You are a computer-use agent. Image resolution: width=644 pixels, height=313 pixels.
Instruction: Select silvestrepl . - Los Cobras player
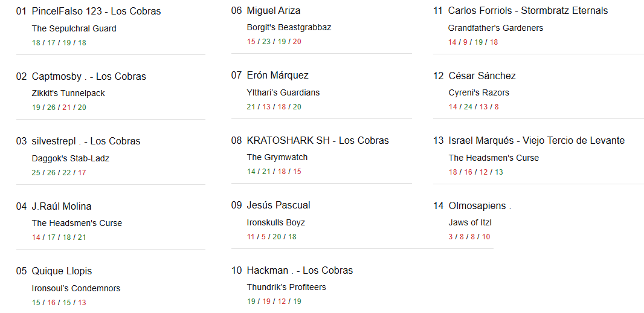click(x=86, y=141)
